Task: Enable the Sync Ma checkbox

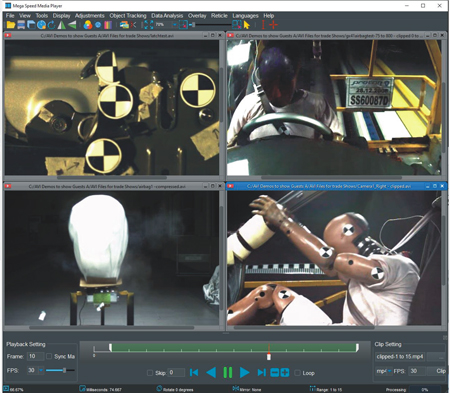Action: click(x=49, y=356)
